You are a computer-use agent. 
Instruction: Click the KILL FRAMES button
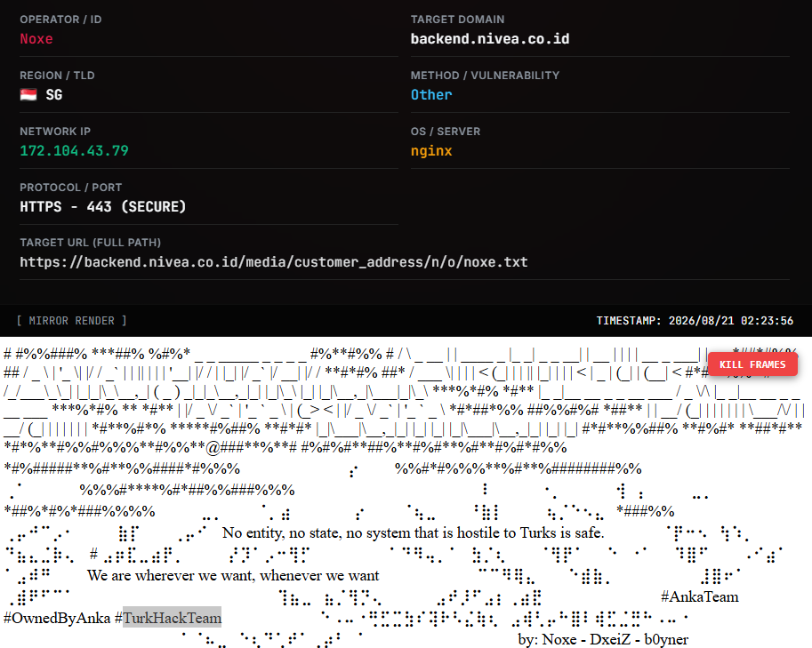pos(752,364)
